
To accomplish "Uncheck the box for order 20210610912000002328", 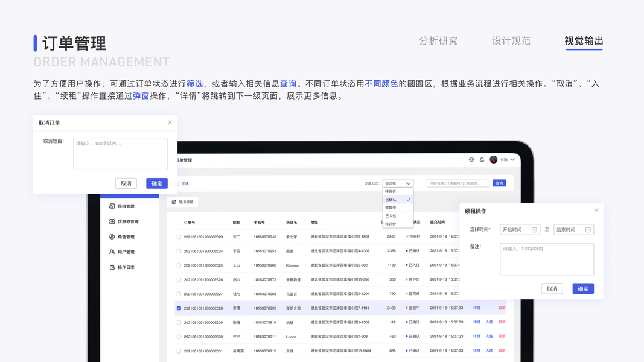I will tap(179, 308).
